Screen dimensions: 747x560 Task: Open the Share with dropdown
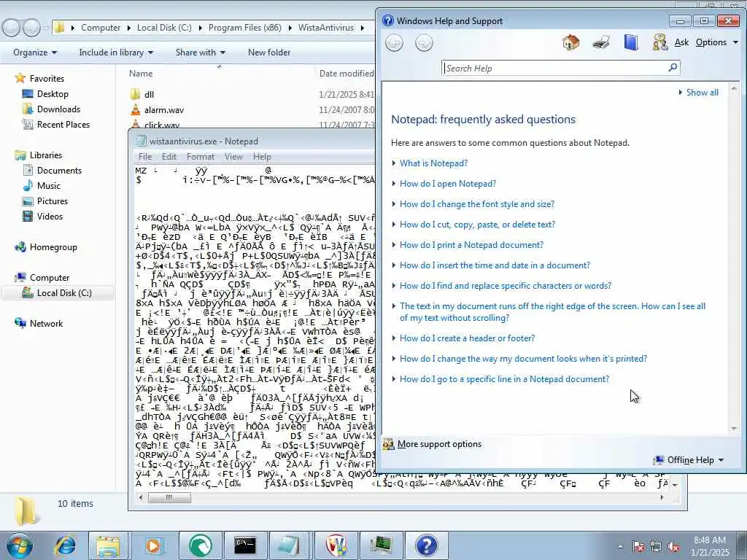200,52
